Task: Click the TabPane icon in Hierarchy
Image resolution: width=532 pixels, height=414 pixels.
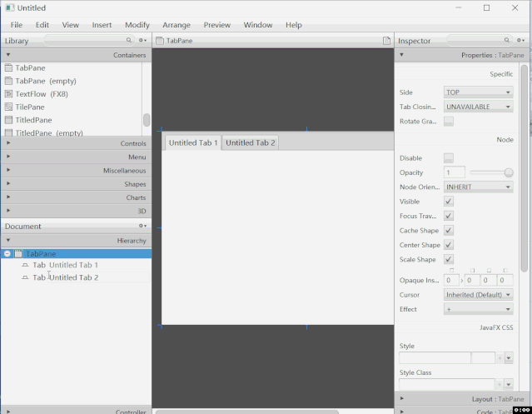Action: pyautogui.click(x=18, y=253)
